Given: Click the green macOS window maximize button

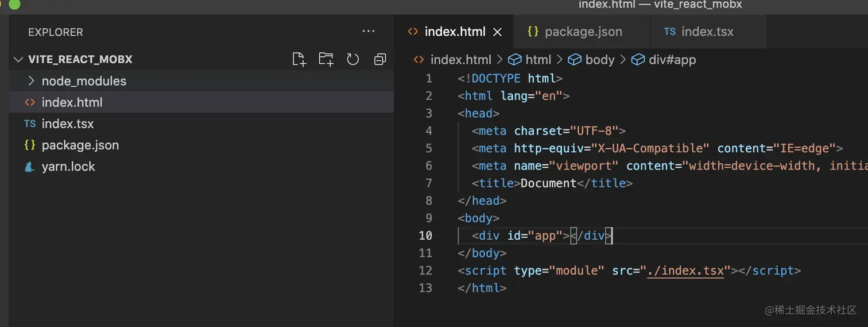Looking at the screenshot, I should click(x=14, y=3).
